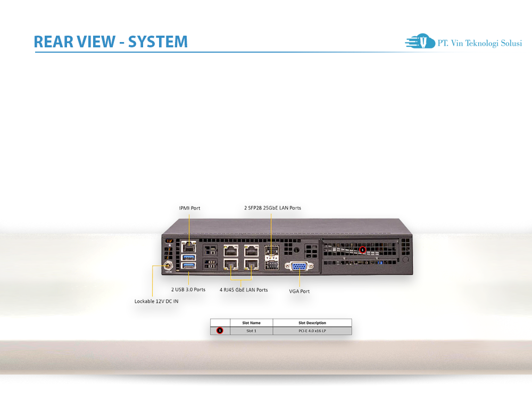Screen dimensions: 532x399
Task: Click the red number 1 marker in the table
Action: 220,330
